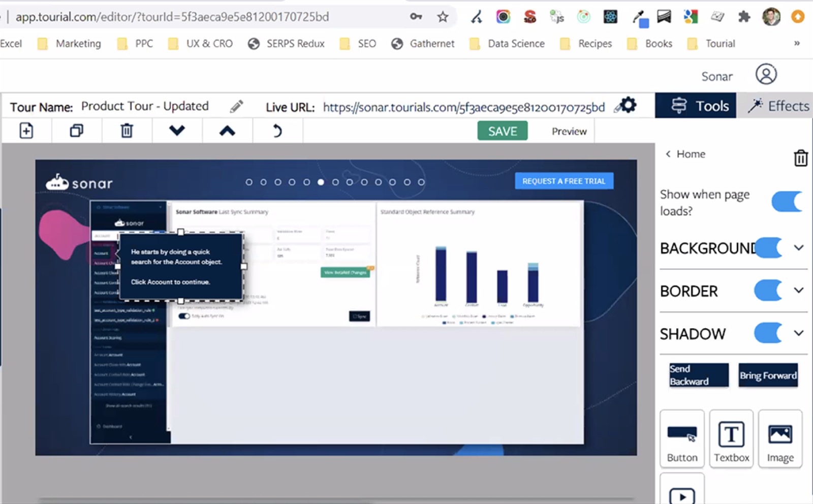Move page down with down chevron
The height and width of the screenshot is (504, 813).
[177, 131]
